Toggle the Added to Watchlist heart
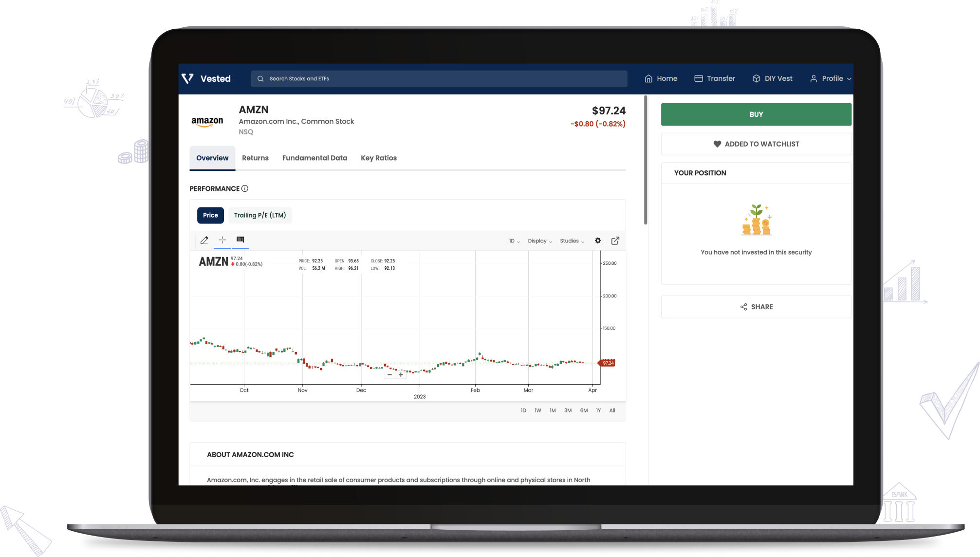 [x=756, y=144]
